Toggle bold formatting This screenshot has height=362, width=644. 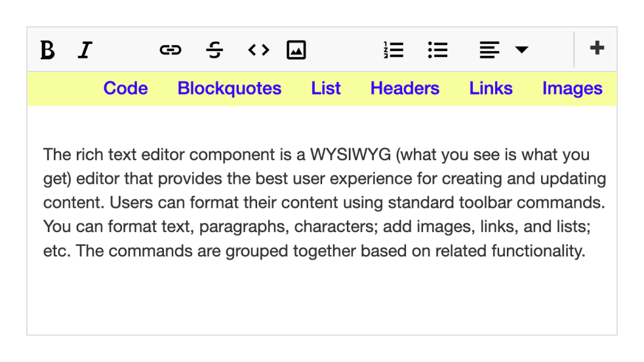click(x=47, y=50)
